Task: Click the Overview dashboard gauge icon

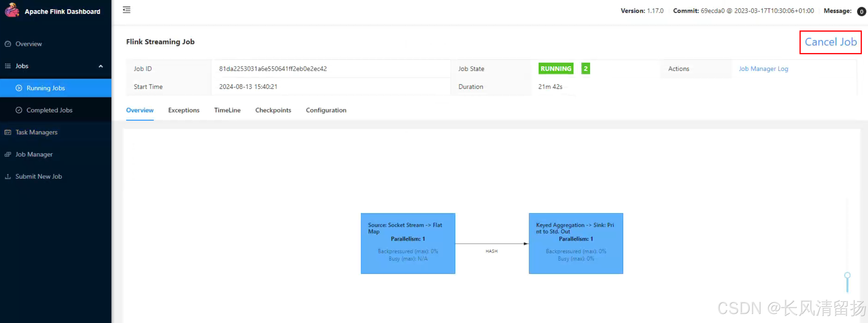Action: click(8, 44)
